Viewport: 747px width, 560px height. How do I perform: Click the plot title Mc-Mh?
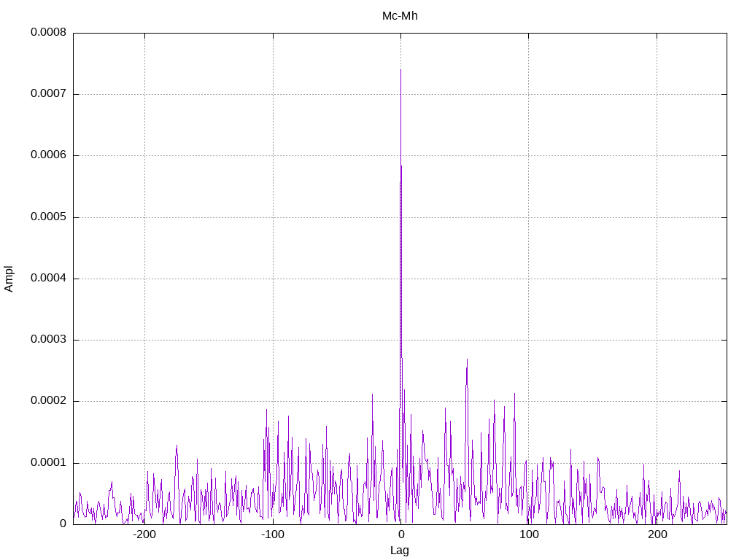(x=400, y=15)
